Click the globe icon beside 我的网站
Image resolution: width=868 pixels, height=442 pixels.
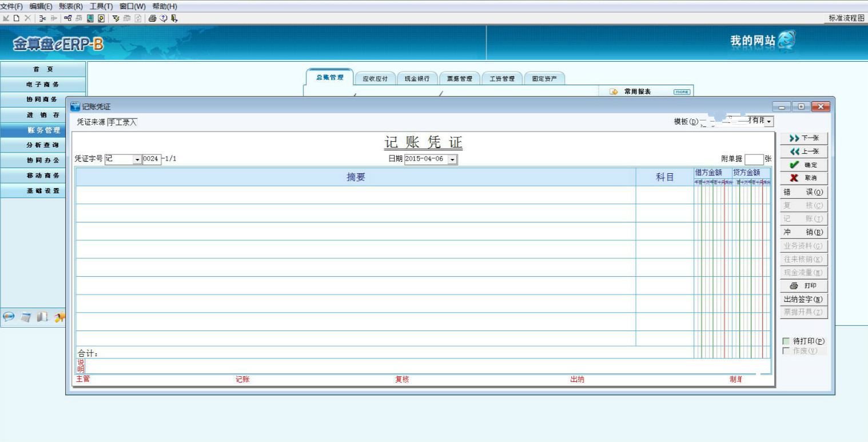click(x=787, y=39)
